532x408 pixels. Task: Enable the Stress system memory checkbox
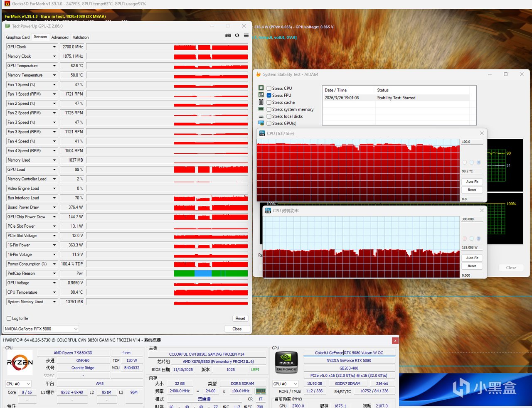(269, 109)
